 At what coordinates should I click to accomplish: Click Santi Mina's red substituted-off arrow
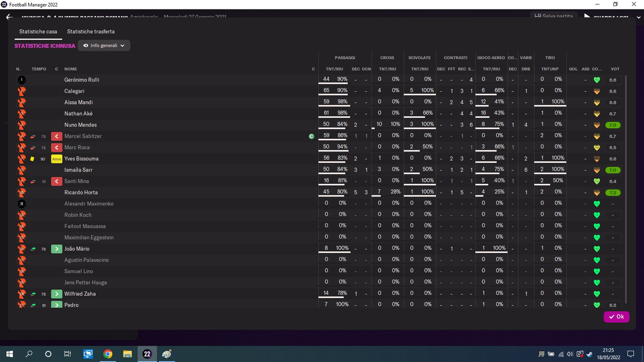56,181
